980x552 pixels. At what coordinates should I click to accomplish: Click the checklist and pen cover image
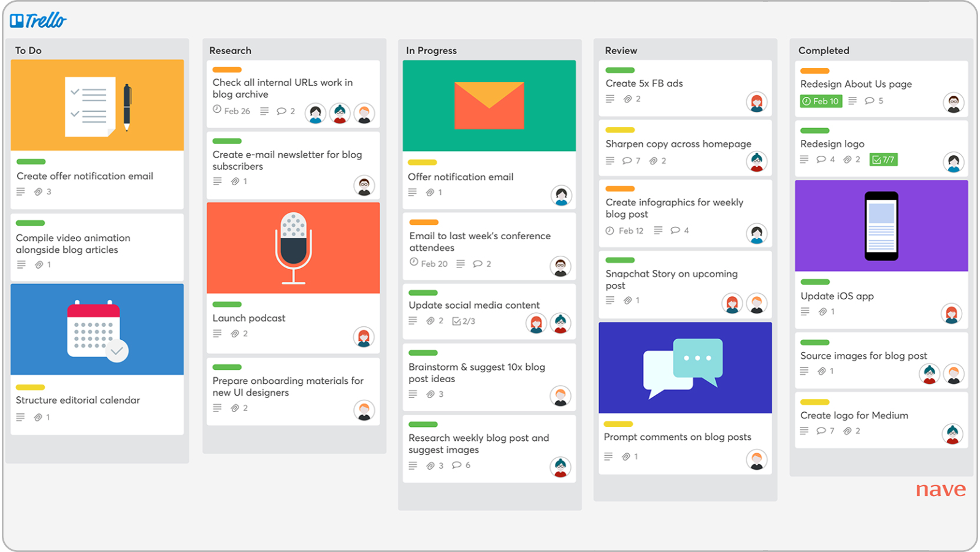point(98,105)
